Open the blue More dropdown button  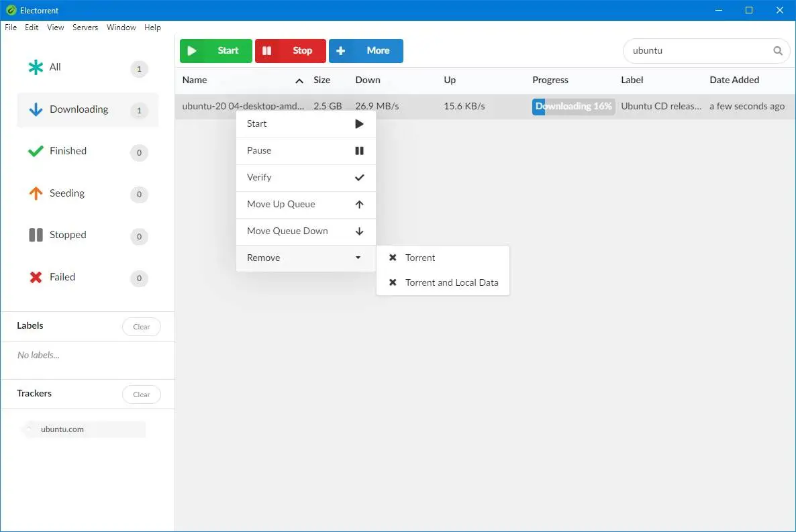click(366, 51)
